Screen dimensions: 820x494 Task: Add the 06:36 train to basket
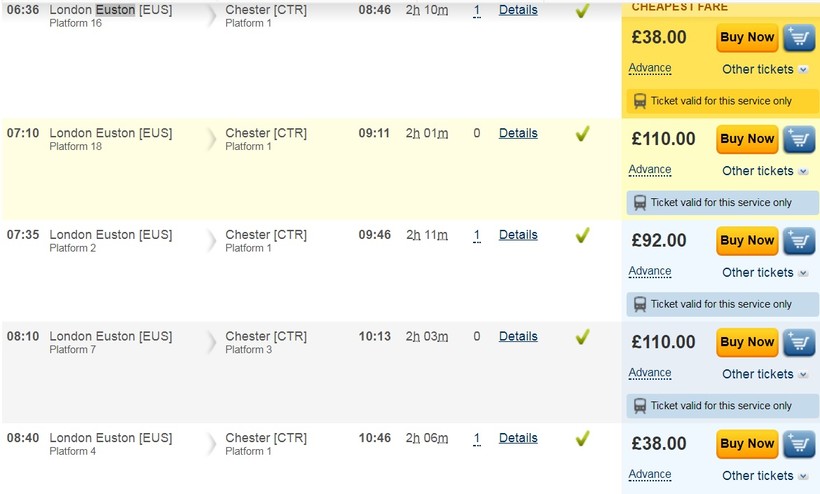point(799,38)
